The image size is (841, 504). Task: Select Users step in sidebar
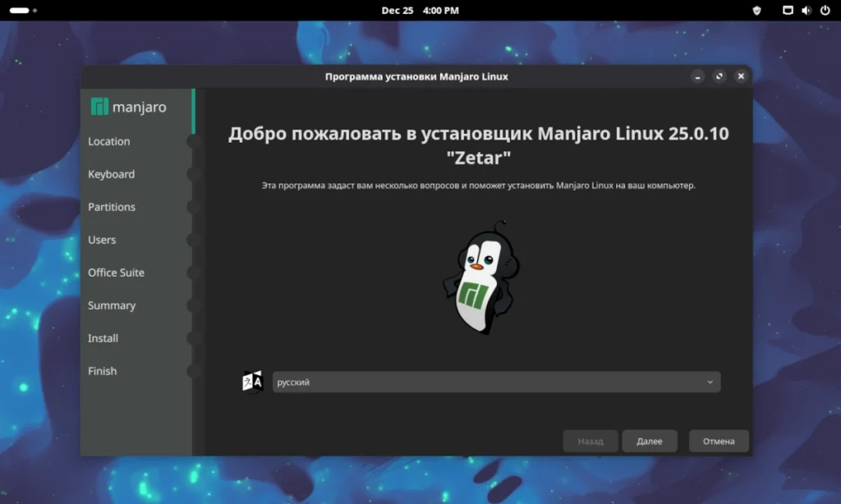point(102,239)
